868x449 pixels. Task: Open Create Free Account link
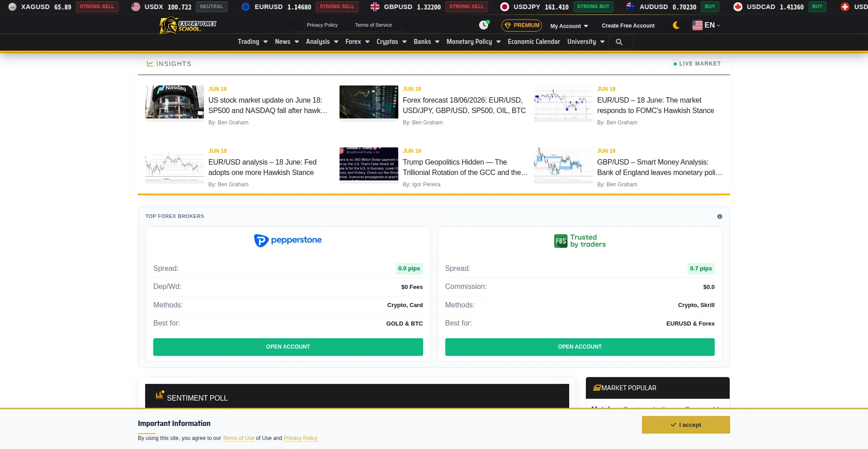(x=628, y=26)
